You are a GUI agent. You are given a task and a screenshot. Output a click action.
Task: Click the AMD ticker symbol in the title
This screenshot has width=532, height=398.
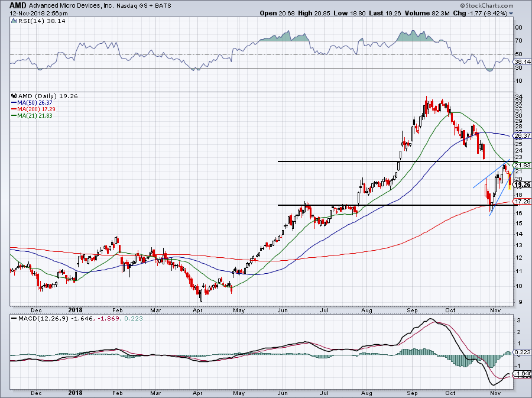[18, 5]
